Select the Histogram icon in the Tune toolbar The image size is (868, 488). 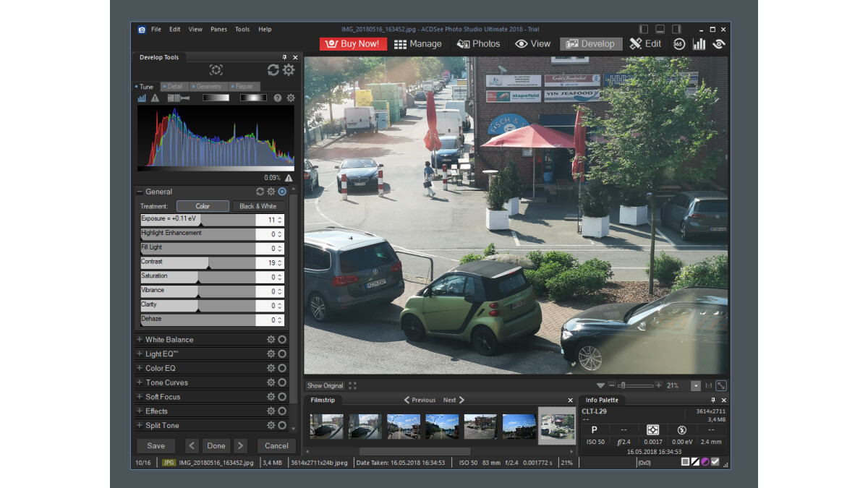[142, 98]
